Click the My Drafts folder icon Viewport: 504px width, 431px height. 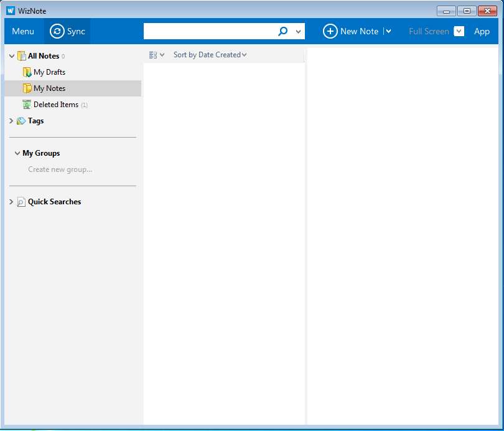[27, 72]
